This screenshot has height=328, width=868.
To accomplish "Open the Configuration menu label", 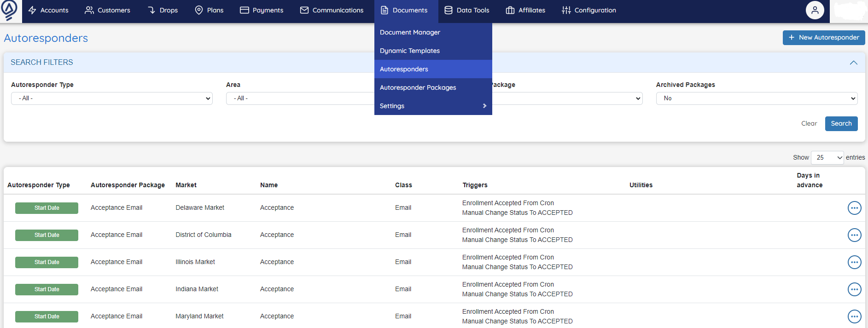I will 595,10.
